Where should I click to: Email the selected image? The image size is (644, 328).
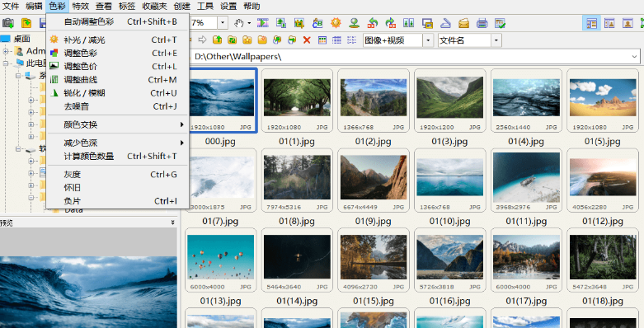pos(464,23)
